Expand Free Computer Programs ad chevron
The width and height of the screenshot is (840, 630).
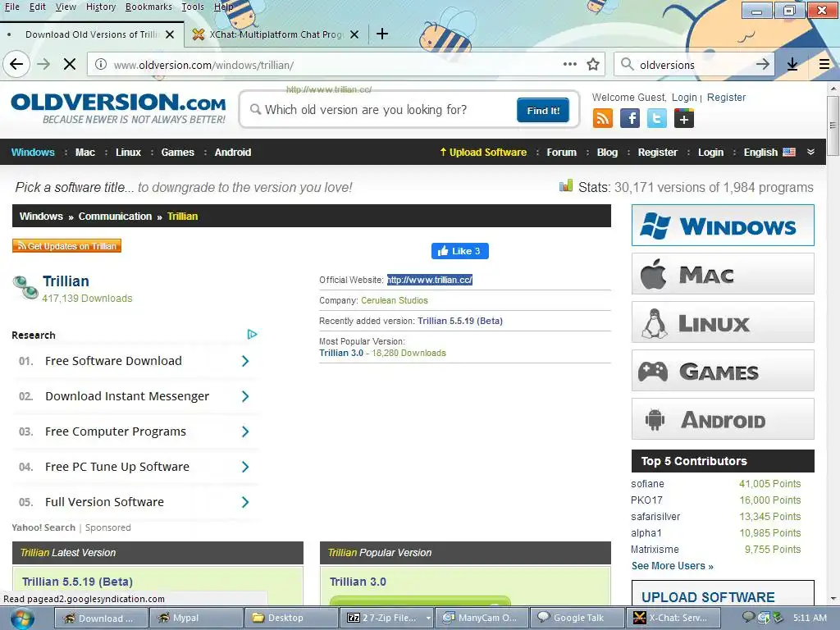(x=244, y=431)
